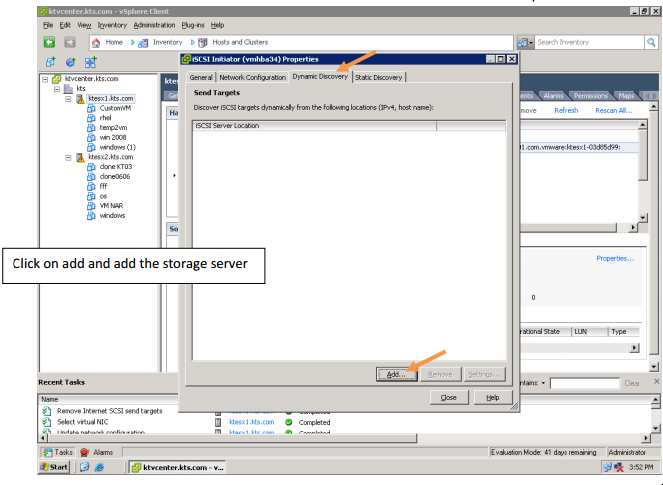Select the ktesx1.kts.com host warning icon
Image resolution: width=663 pixels, height=485 pixels.
[80, 99]
